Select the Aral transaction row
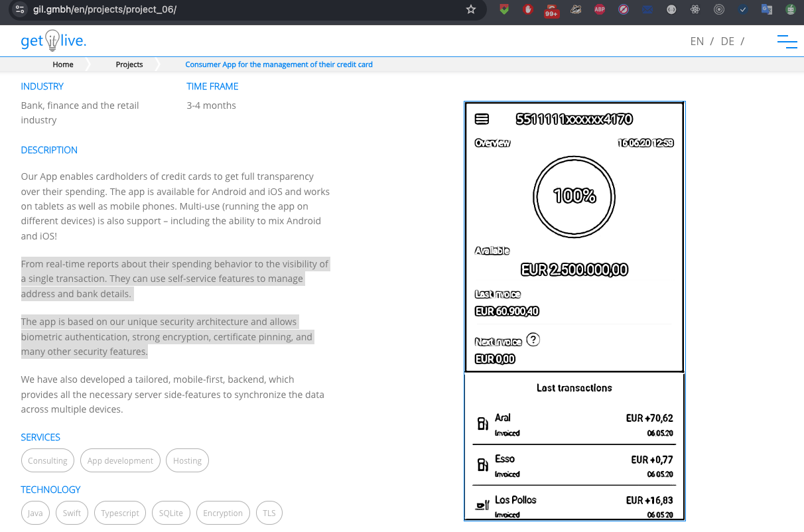This screenshot has width=804, height=532. click(574, 424)
